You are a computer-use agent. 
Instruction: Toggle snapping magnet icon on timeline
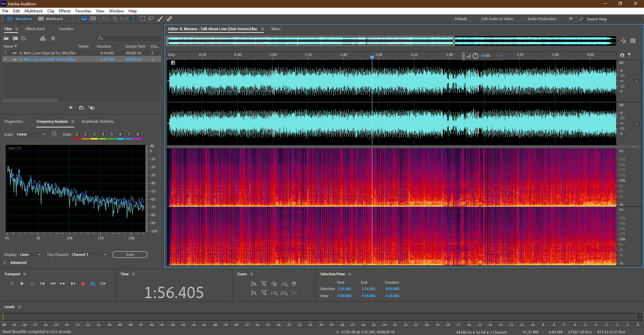pos(622,55)
